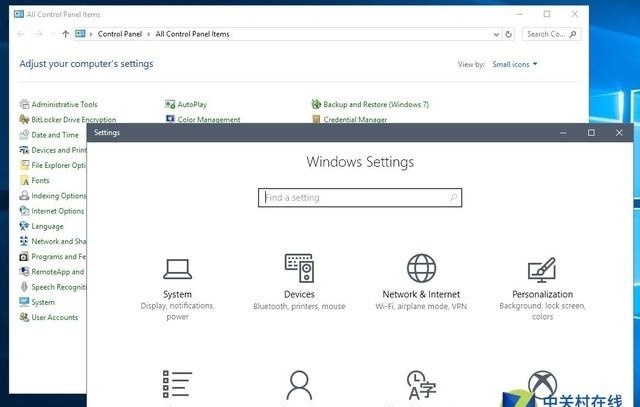
Task: Open Administrative Tools link
Action: pos(64,105)
